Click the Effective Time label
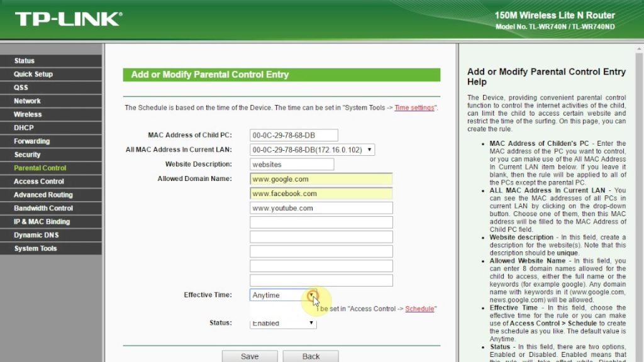The width and height of the screenshot is (644, 362). (208, 295)
